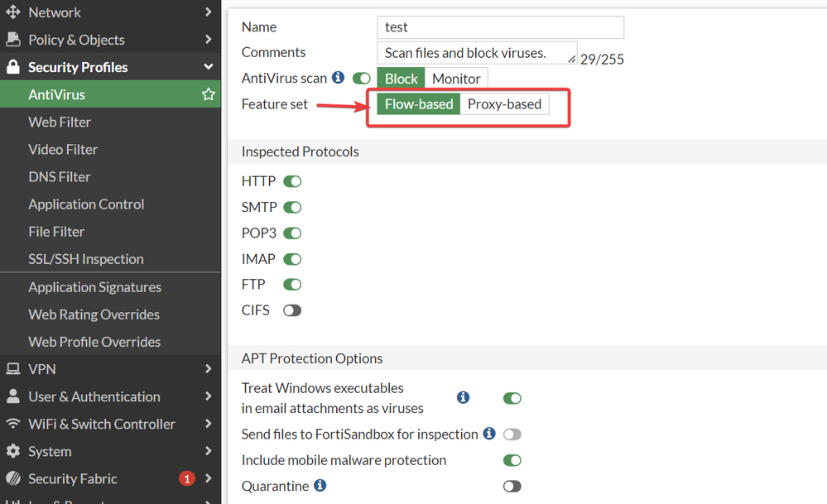The image size is (827, 504).
Task: Open the DNS Filter menu item
Action: (60, 176)
